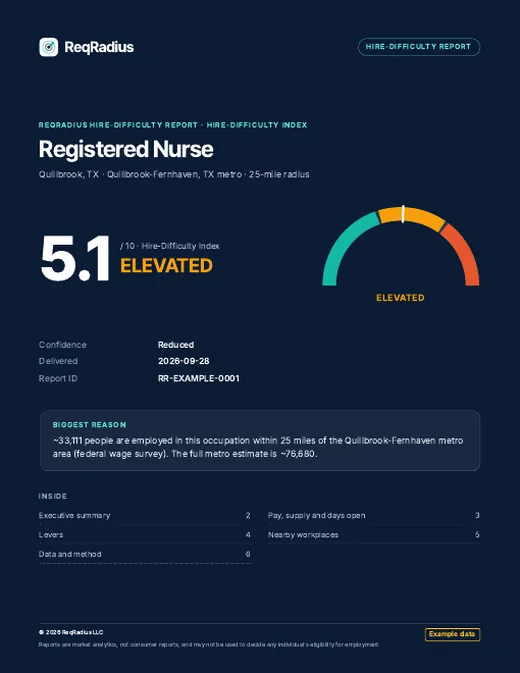Click the ReqRadius brand name text
Viewport: 520px width, 673px height.
click(x=99, y=47)
